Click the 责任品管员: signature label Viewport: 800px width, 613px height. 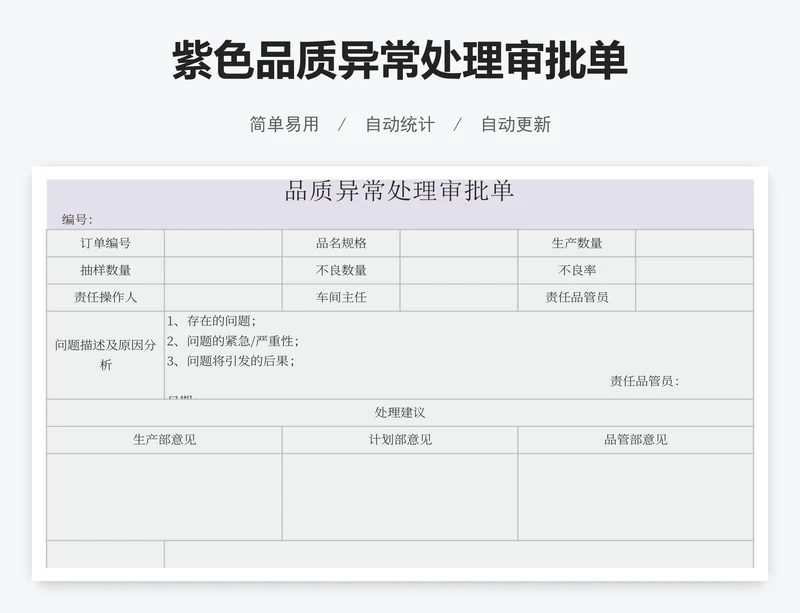coord(645,381)
